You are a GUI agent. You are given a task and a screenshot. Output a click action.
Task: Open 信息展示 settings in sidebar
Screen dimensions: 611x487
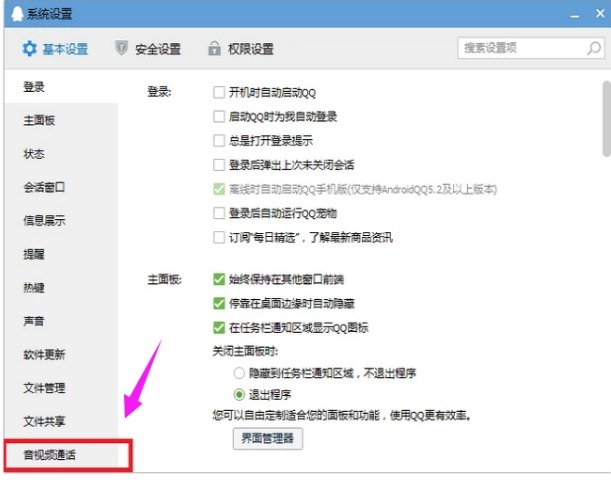point(61,221)
